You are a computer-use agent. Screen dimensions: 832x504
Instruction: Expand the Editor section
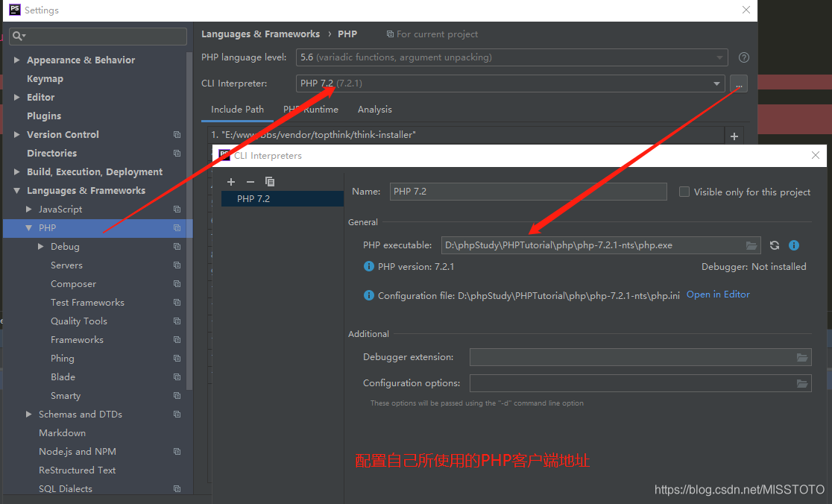tap(17, 97)
